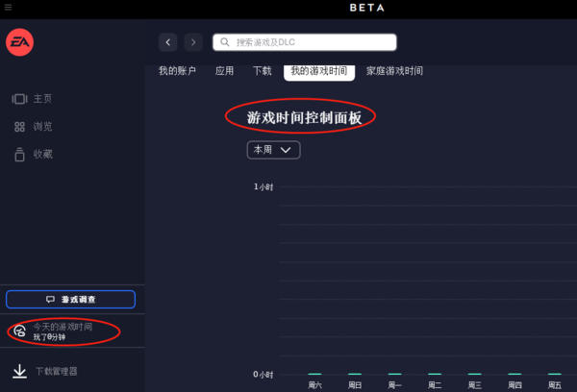Focus the 搜索游戏及DLC search field
The image size is (577, 392).
click(x=305, y=42)
